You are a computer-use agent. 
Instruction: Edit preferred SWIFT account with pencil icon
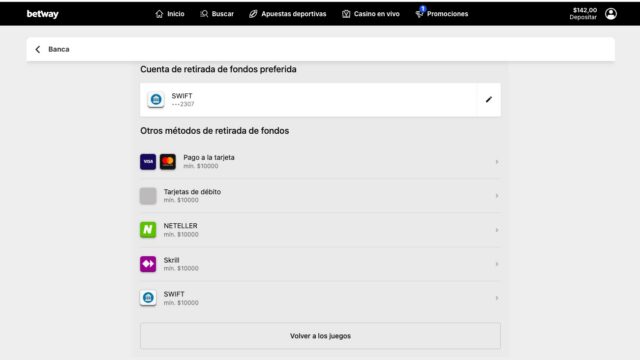pyautogui.click(x=489, y=100)
